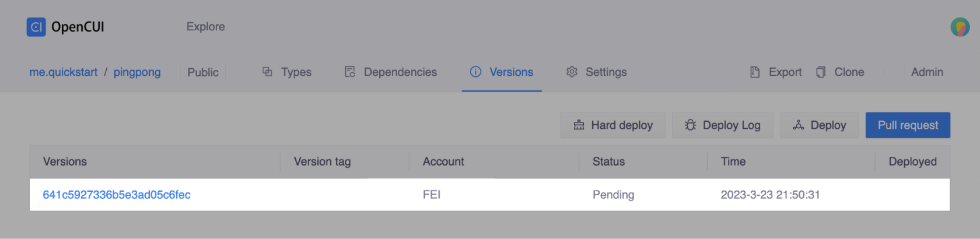This screenshot has height=239, width=980.
Task: Click the Versions info icon
Action: [475, 72]
